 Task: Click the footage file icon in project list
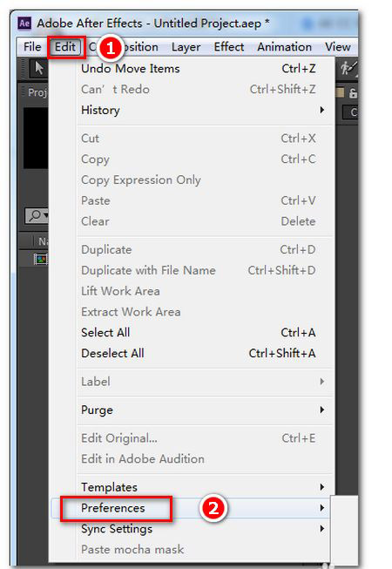[x=41, y=259]
